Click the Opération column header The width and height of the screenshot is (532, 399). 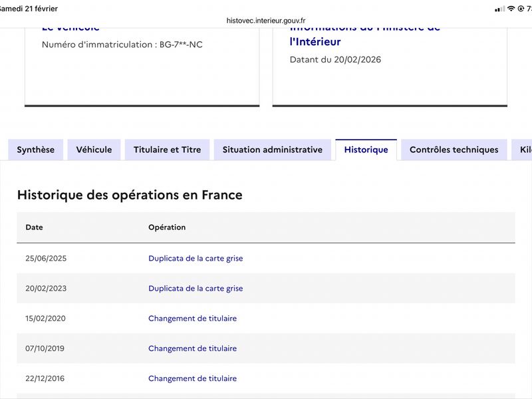(167, 227)
